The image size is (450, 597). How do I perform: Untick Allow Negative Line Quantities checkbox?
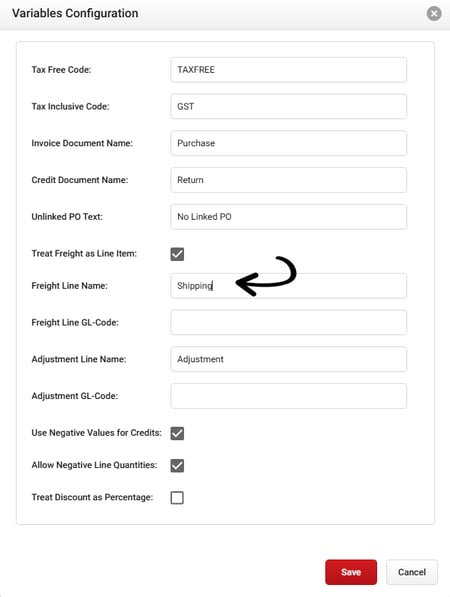click(x=177, y=465)
